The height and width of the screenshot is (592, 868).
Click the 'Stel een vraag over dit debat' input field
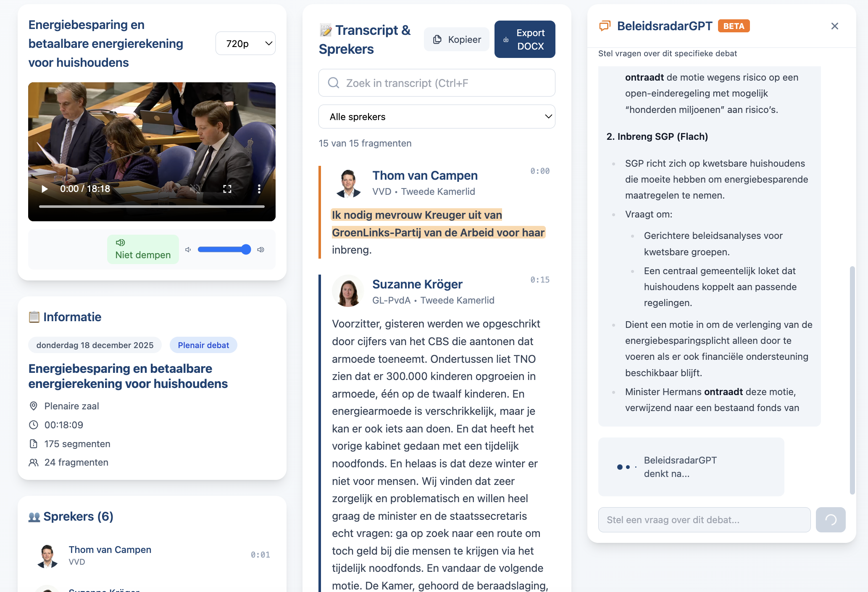[704, 519]
